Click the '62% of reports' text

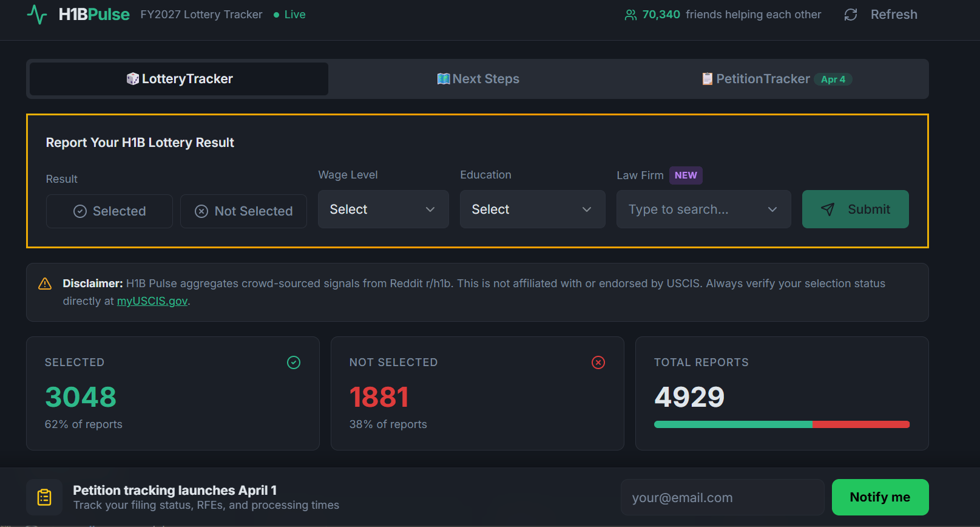coord(84,424)
